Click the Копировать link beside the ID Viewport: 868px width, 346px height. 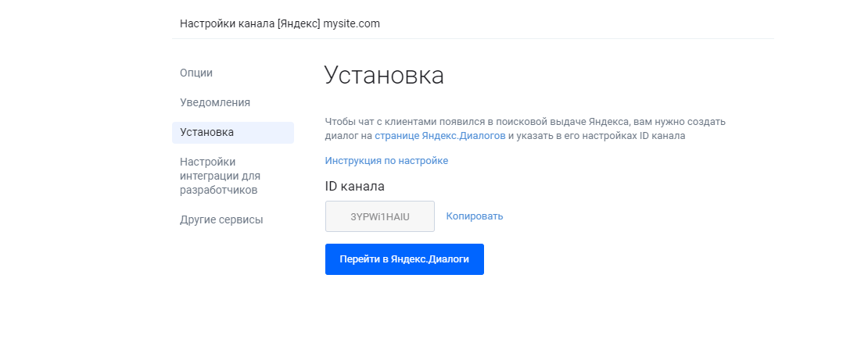point(475,216)
